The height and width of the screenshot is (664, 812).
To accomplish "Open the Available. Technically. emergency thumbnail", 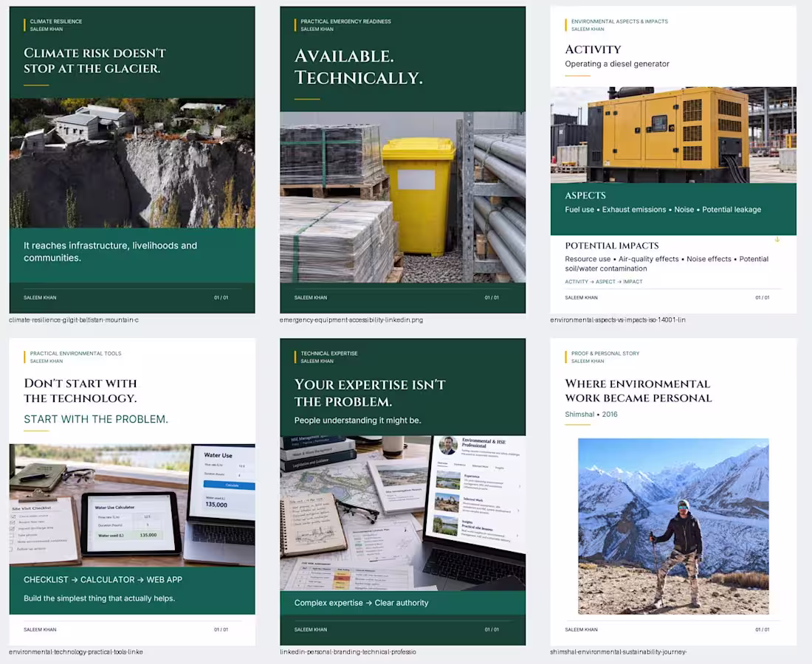I will pos(402,159).
